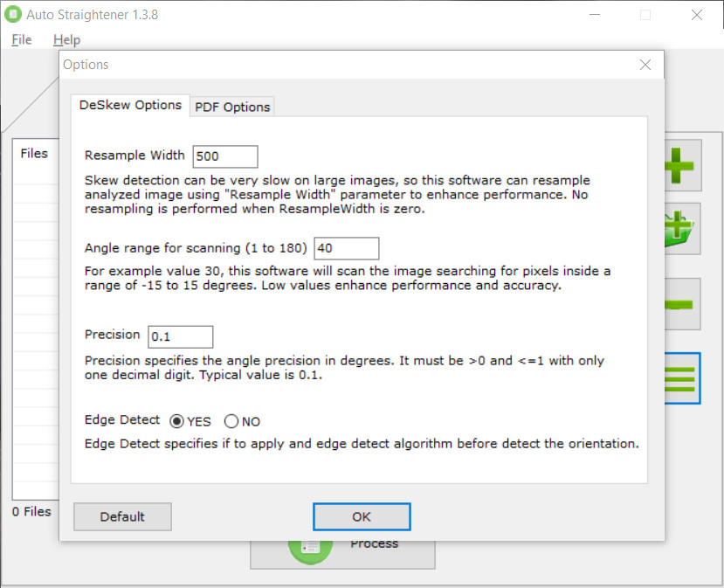Open the Help menu

click(66, 39)
